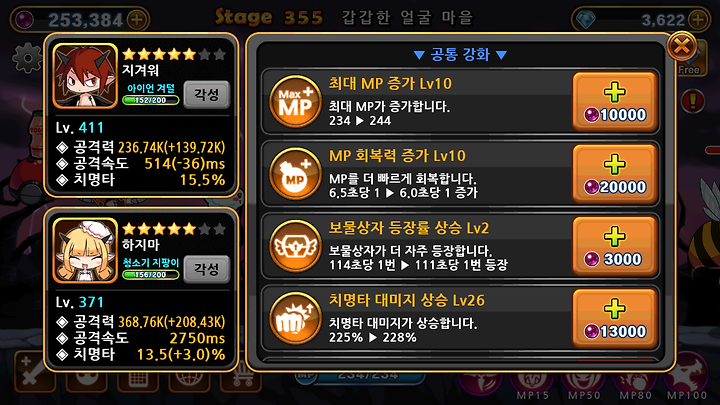Open the settings gear icon
720x405 pixels.
coord(27,58)
